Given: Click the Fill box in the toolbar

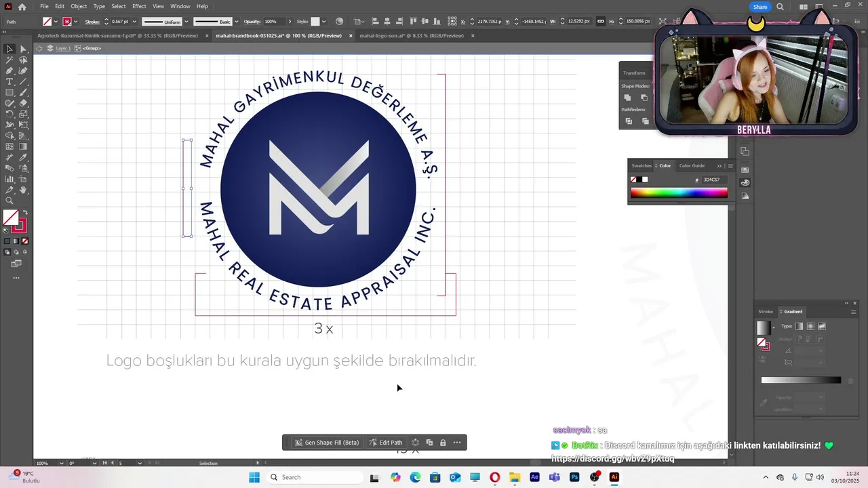Looking at the screenshot, I should [11, 218].
